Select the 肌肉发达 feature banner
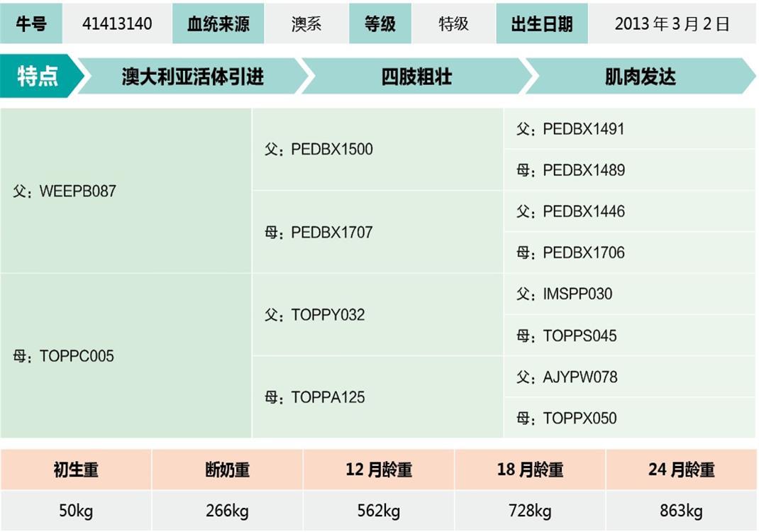Viewport: 759px width, 532px height. tap(640, 76)
